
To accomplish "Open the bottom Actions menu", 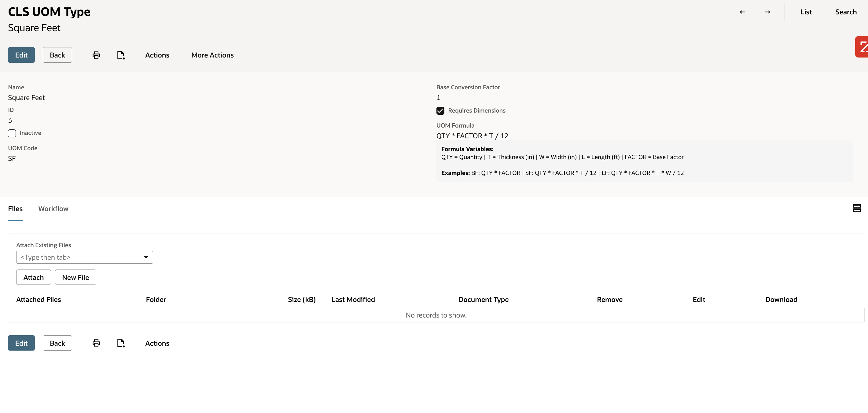I will pyautogui.click(x=157, y=343).
